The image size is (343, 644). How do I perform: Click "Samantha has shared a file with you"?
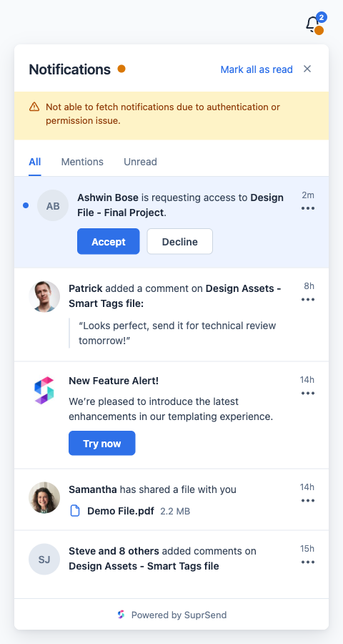coord(153,489)
